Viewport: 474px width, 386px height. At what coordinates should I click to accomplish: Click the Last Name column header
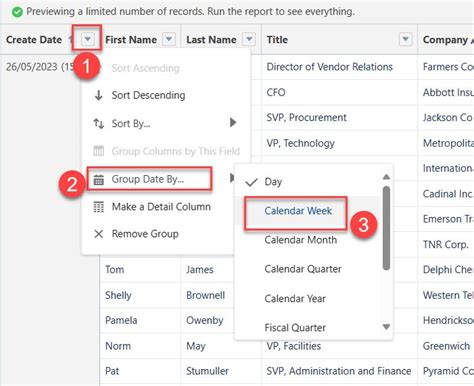pos(211,40)
